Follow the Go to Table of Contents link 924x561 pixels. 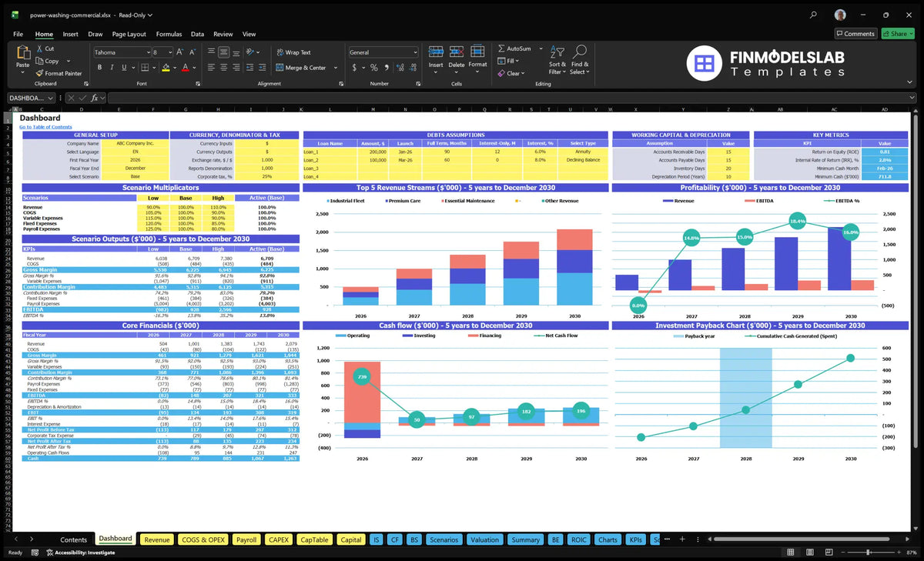[45, 127]
